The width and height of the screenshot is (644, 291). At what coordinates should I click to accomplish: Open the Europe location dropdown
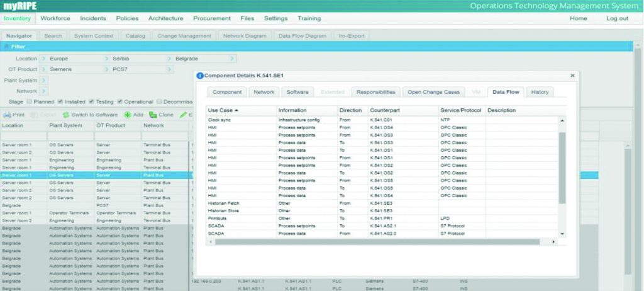click(x=43, y=59)
